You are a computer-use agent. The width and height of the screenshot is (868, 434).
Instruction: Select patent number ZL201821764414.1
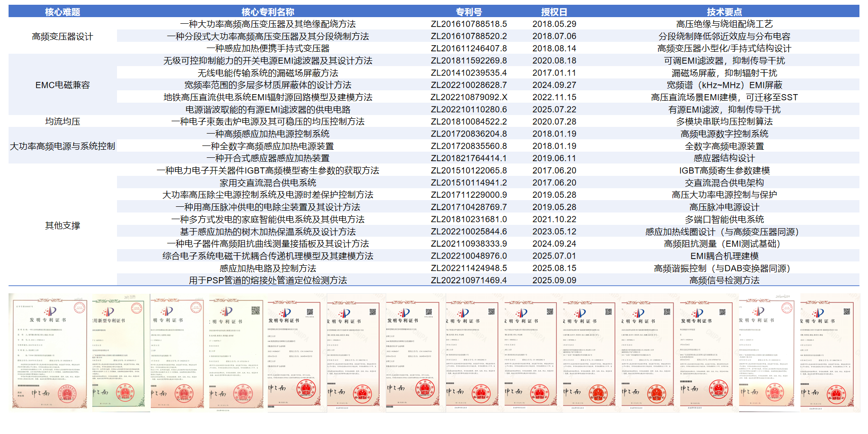469,158
